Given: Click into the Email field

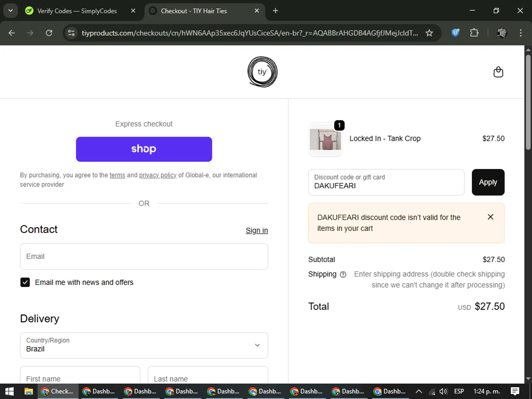Looking at the screenshot, I should point(144,256).
